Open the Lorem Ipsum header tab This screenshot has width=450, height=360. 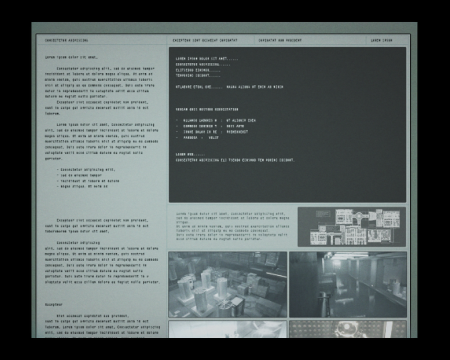click(x=382, y=40)
